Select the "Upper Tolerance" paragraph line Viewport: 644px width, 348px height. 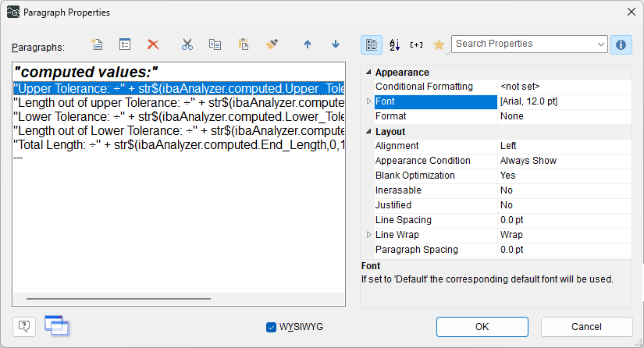(179, 89)
